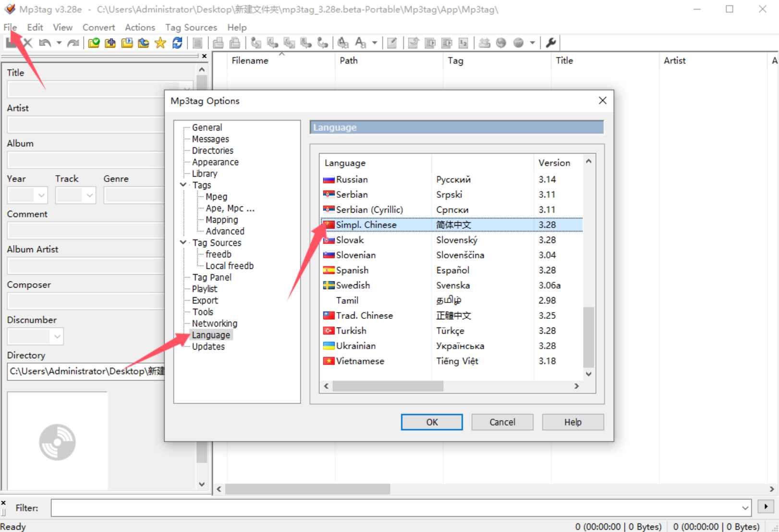Collapse the Tag Sources tree branch

point(183,242)
